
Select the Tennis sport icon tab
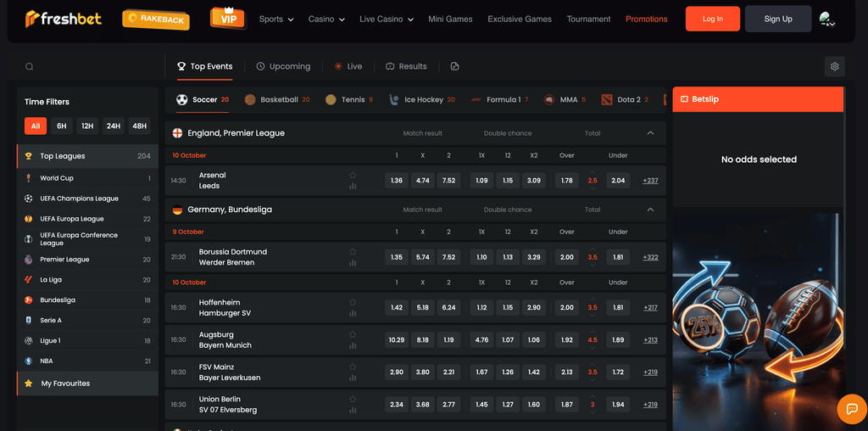coord(348,100)
